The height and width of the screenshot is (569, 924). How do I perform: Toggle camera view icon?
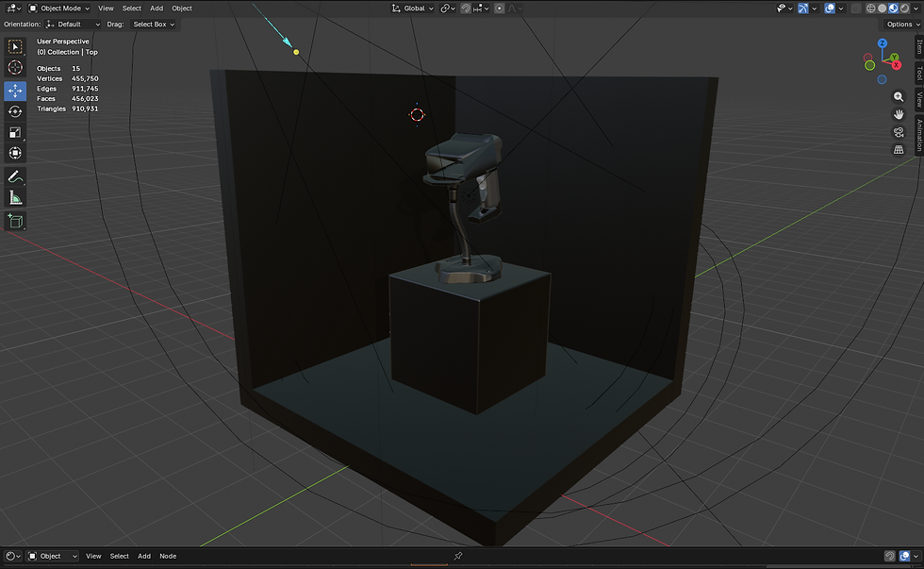pos(898,132)
